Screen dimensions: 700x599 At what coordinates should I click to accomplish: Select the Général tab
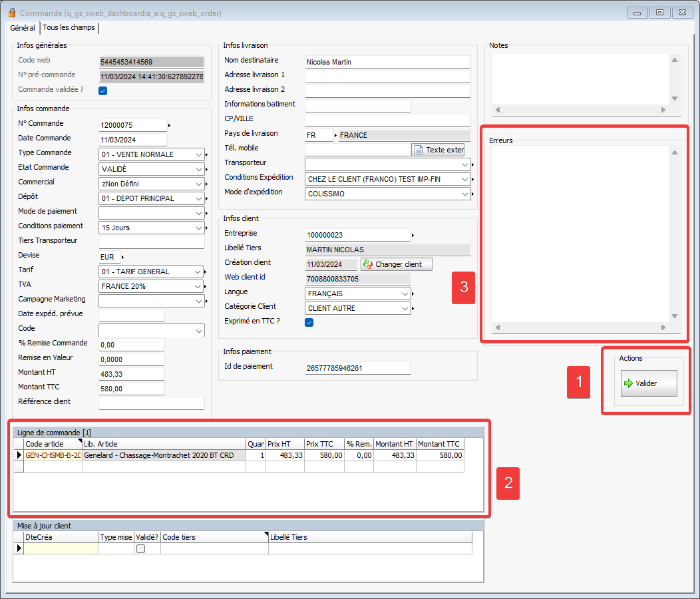click(x=23, y=28)
